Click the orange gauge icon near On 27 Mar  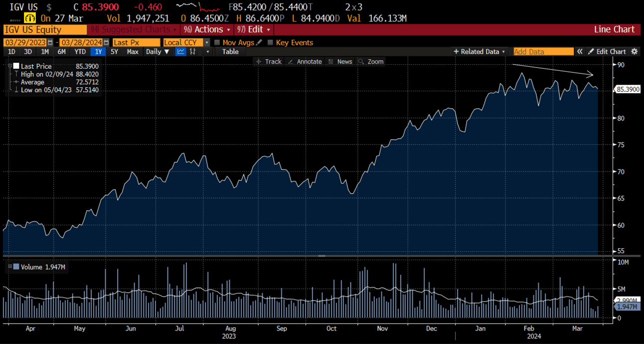click(29, 18)
